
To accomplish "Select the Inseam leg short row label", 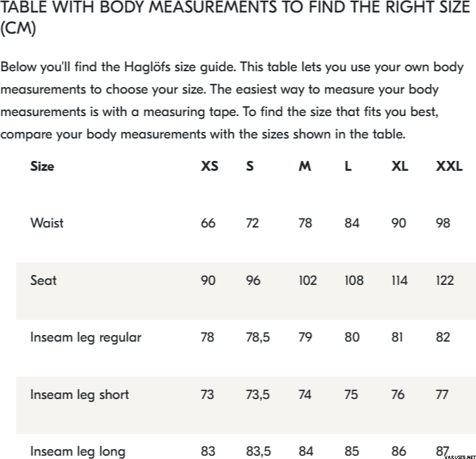I will [x=80, y=395].
